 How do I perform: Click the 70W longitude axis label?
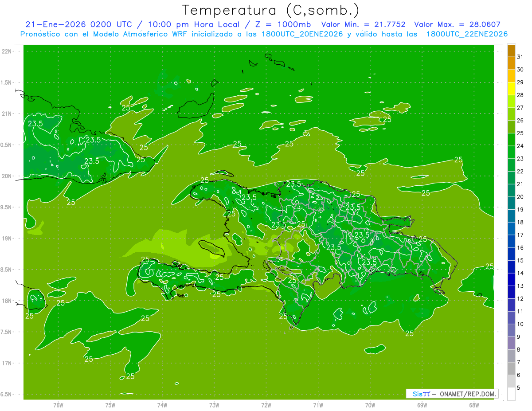point(370,405)
